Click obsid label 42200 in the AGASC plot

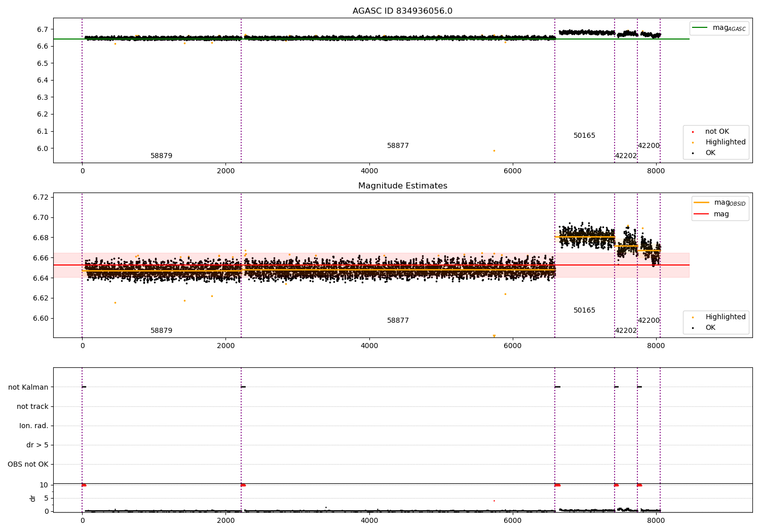[649, 146]
